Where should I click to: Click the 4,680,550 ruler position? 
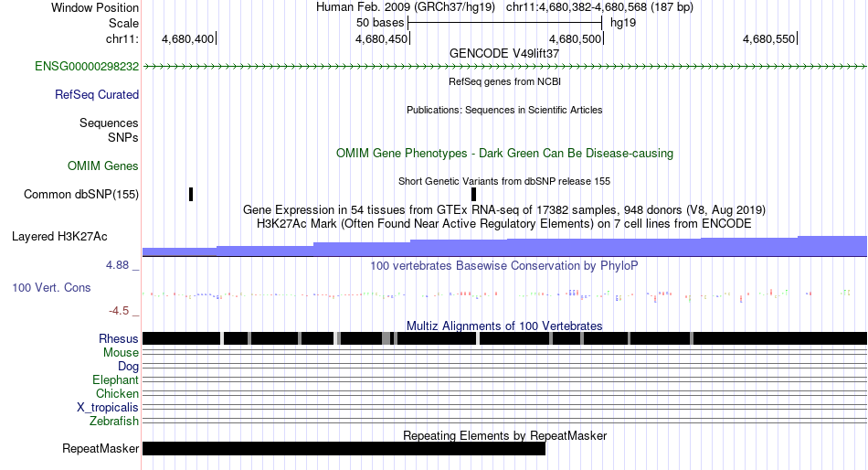coord(770,38)
